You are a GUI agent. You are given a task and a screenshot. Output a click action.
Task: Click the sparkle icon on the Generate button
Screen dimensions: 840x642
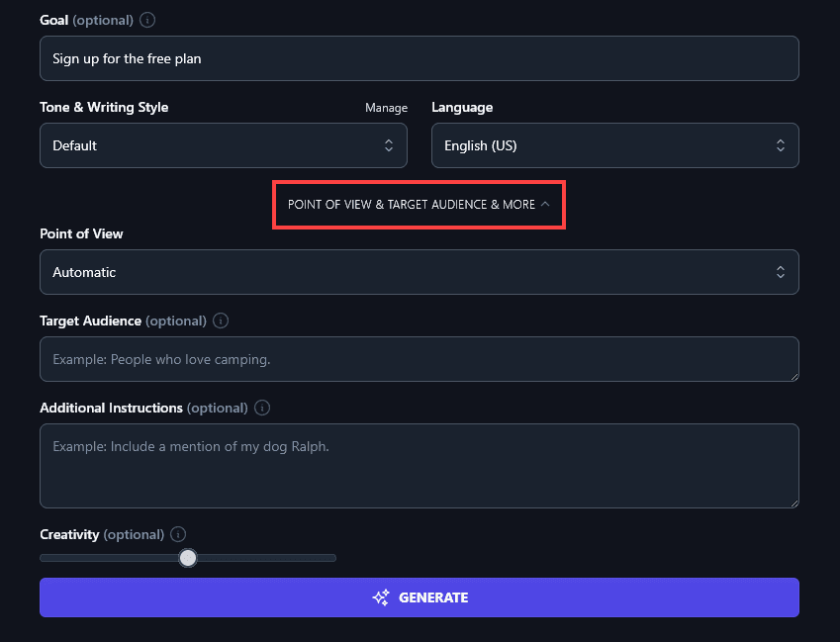[380, 597]
